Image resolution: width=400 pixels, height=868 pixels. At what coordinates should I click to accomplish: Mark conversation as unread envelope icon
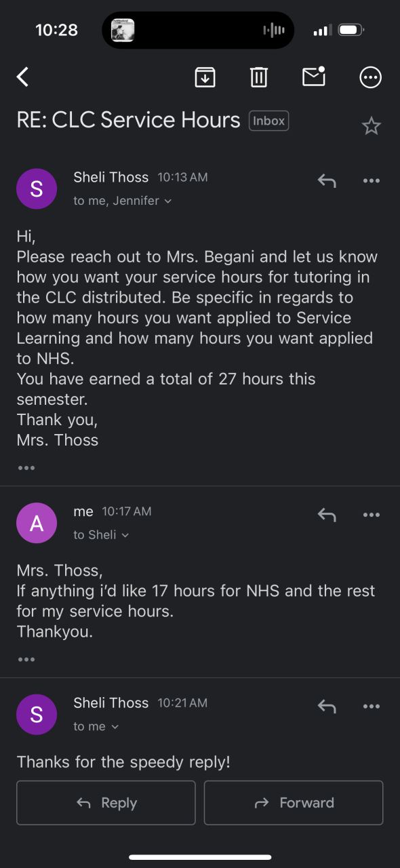coord(314,76)
